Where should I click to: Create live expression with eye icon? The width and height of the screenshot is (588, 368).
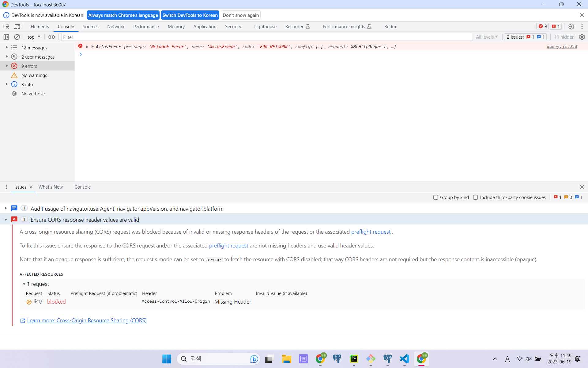coord(51,37)
